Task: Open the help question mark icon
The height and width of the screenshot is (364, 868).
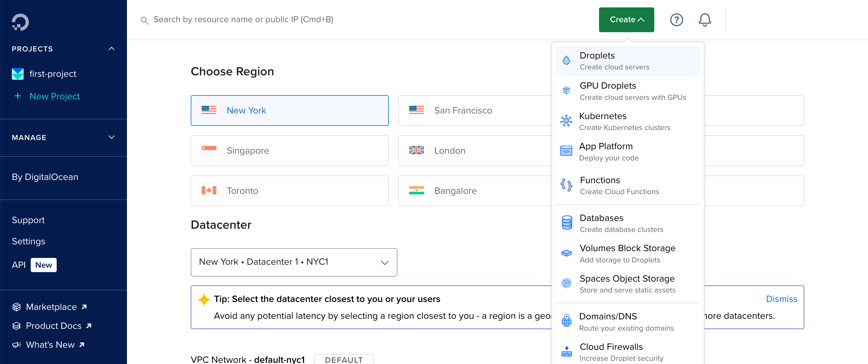Action: 676,20
